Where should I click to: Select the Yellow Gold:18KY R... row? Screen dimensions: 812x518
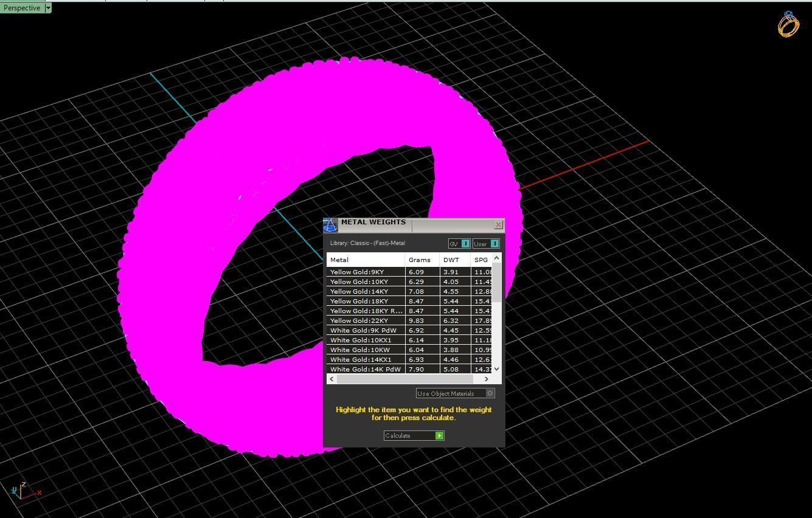click(409, 311)
